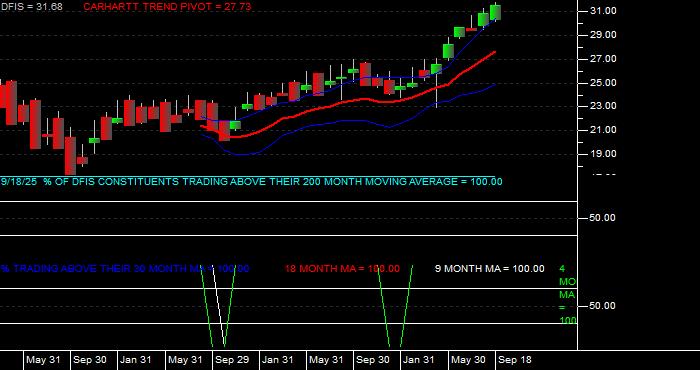Select the DFIS = 31.68 price label
The image size is (700, 370).
(x=31, y=7)
